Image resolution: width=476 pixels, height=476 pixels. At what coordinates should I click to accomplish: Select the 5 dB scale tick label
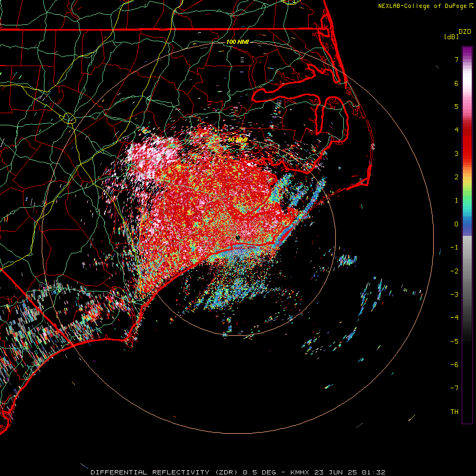[x=456, y=106]
